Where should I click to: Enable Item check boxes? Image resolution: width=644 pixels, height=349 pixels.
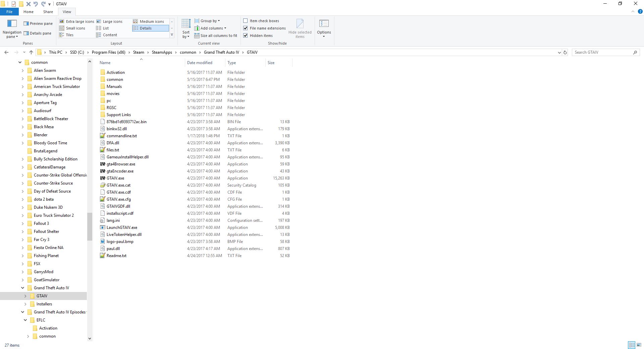[x=246, y=21]
